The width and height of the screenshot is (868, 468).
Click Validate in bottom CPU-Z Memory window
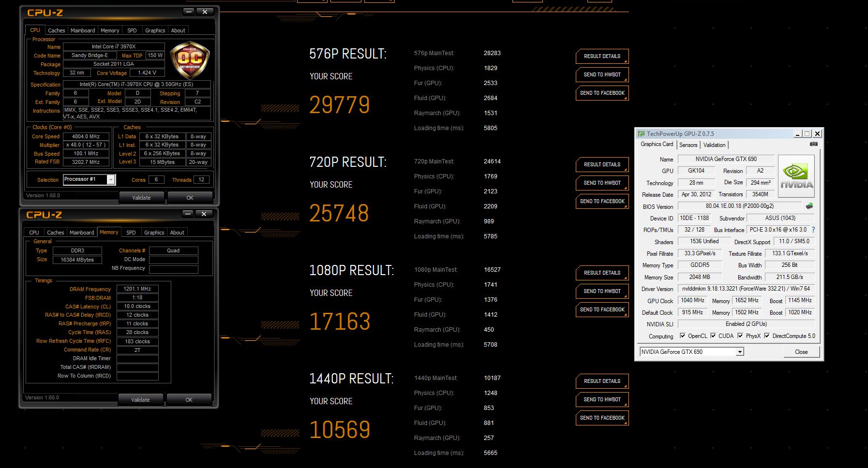click(140, 400)
